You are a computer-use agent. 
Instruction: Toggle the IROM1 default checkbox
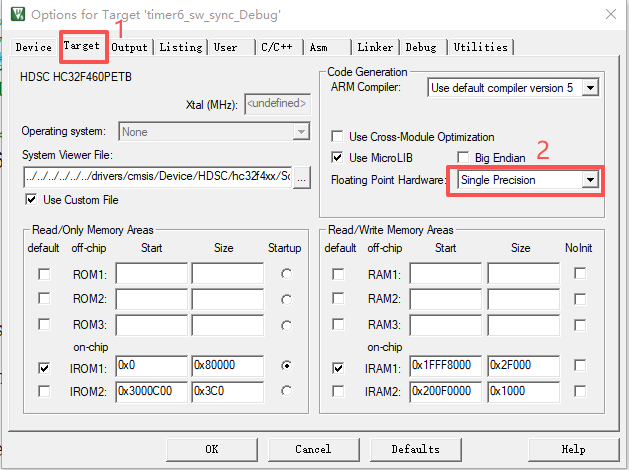pyautogui.click(x=44, y=368)
